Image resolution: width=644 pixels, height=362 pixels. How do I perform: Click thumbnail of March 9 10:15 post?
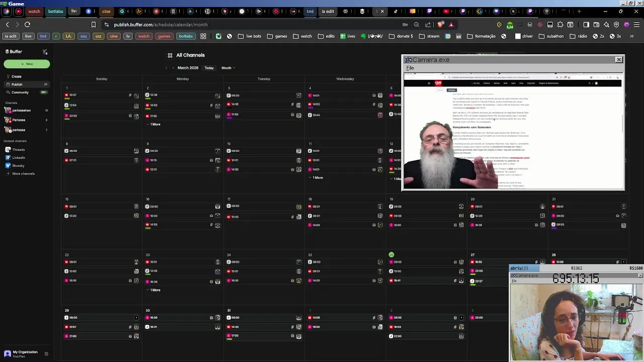(x=218, y=160)
